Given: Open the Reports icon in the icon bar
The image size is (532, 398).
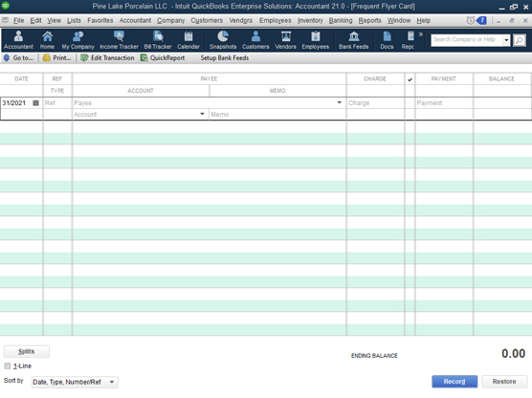Looking at the screenshot, I should [x=409, y=40].
